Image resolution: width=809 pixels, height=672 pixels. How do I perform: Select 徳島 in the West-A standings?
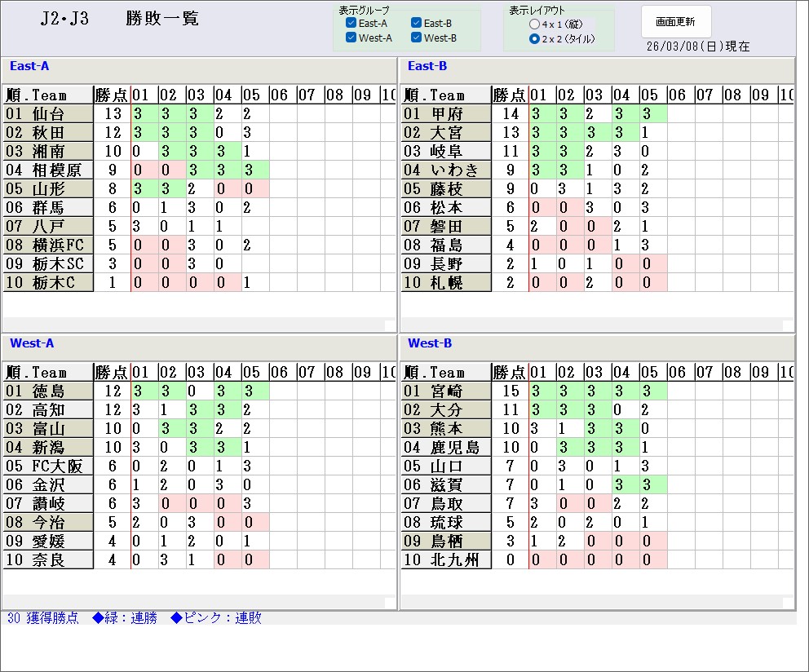pos(48,391)
